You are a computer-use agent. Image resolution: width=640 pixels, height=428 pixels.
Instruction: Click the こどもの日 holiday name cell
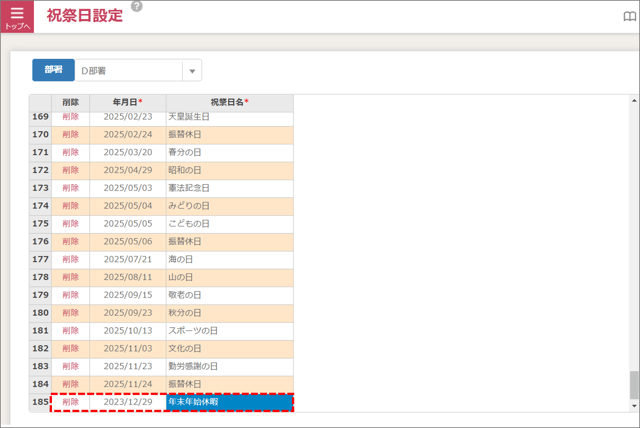tap(229, 224)
